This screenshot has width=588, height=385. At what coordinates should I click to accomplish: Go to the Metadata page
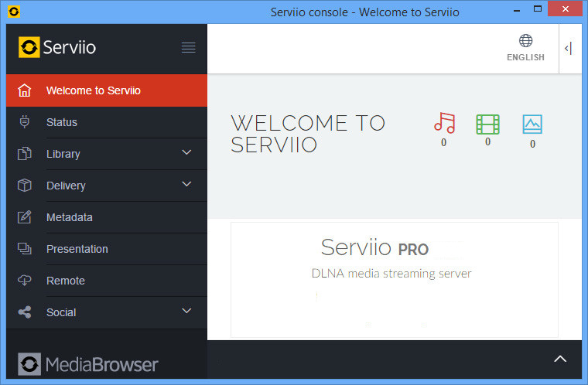pos(107,217)
